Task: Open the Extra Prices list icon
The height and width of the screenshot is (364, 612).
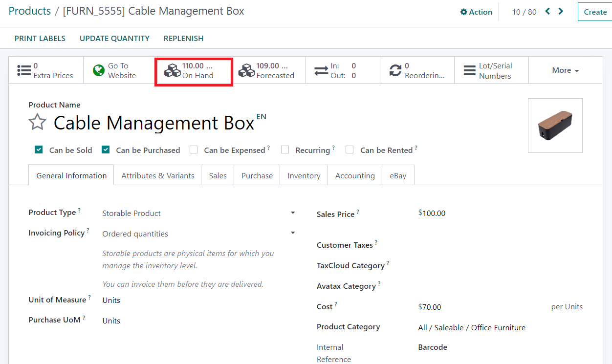Action: tap(24, 70)
